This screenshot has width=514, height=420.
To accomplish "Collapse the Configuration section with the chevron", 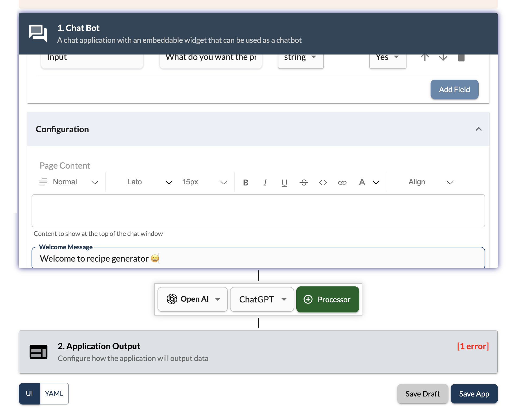I will (x=478, y=129).
